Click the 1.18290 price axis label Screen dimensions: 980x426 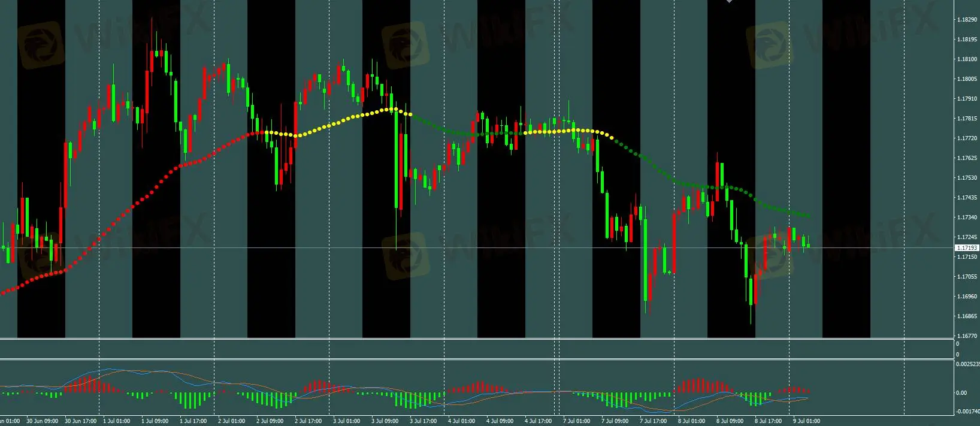point(967,20)
